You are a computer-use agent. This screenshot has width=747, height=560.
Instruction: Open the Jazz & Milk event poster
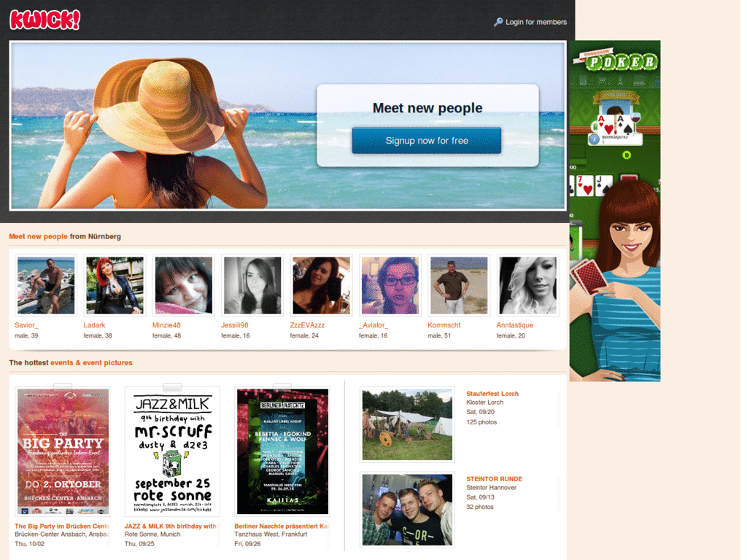click(172, 451)
